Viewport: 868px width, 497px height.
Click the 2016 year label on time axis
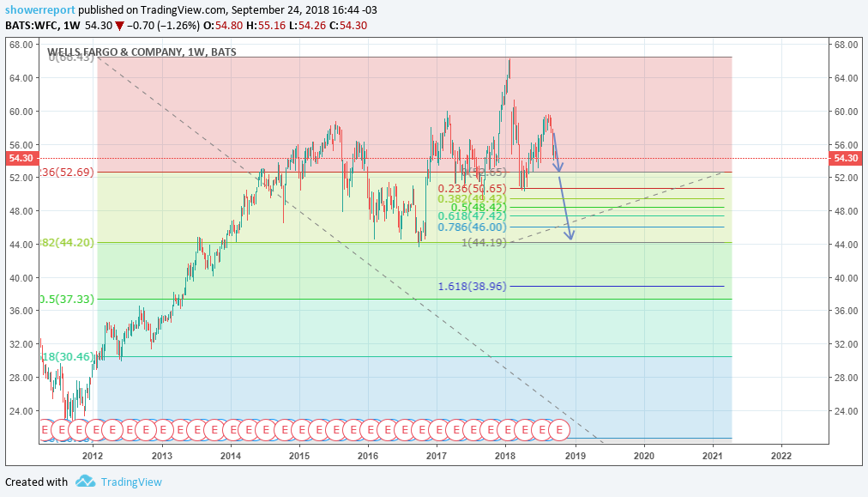[368, 456]
